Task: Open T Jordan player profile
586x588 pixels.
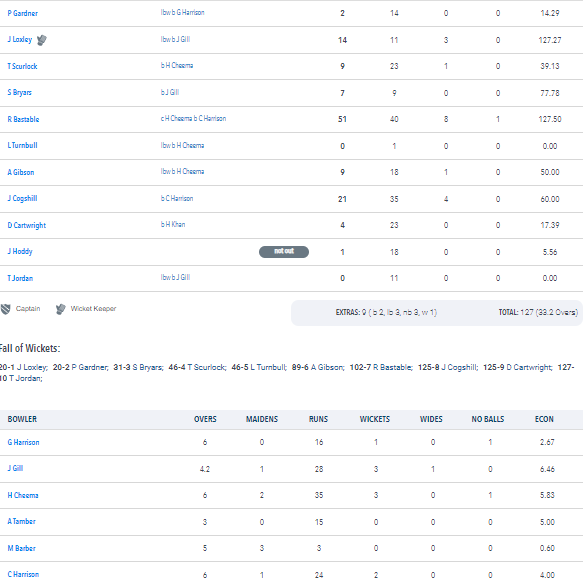Action: click(x=20, y=278)
